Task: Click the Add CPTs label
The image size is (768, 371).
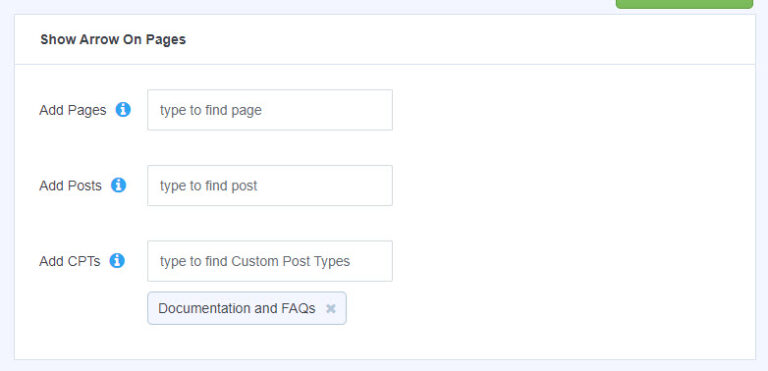Action: click(70, 261)
